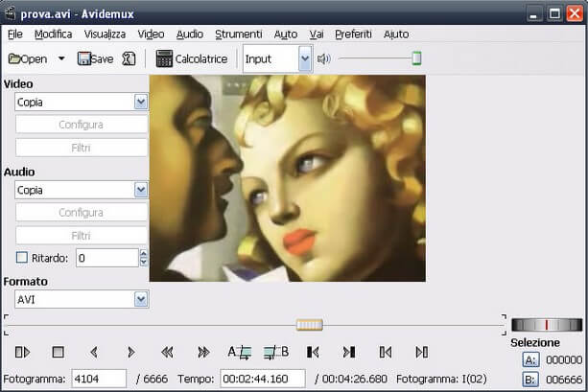
Task: Jump to previous keyframe double-arrow
Action: coord(167,353)
